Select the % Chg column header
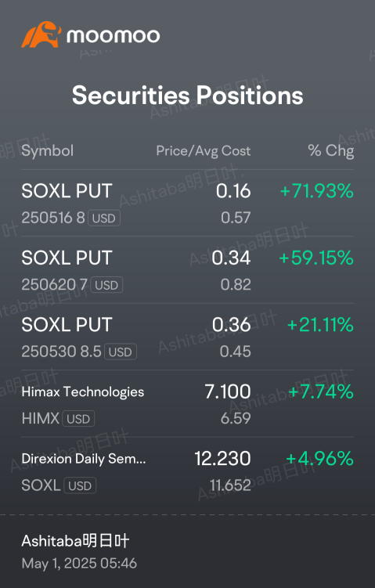The height and width of the screenshot is (588, 375). tap(330, 151)
